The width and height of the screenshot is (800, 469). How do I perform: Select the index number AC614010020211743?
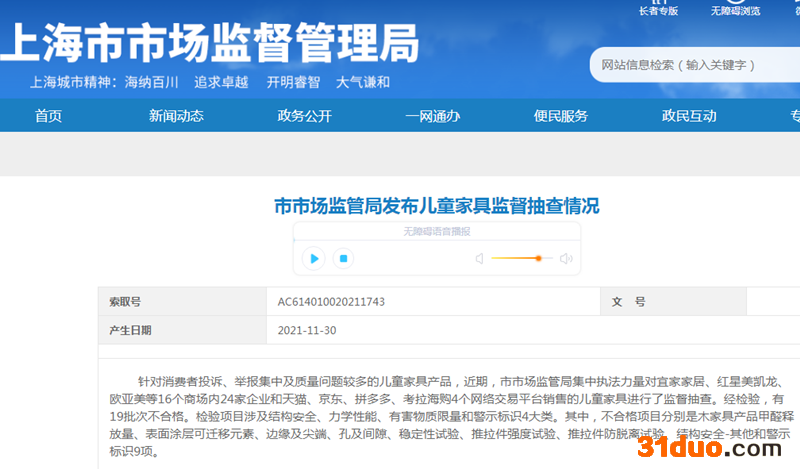pos(331,301)
